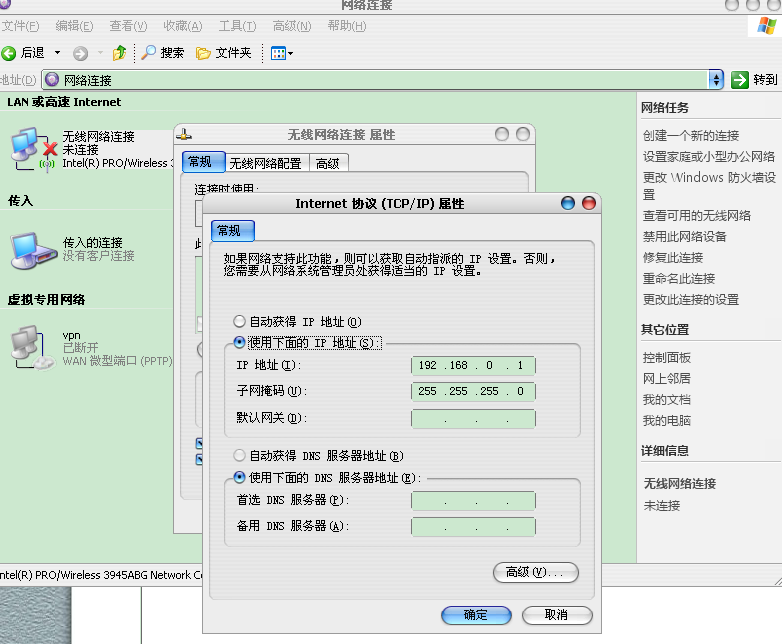Click the green Go (转到) arrow icon

[x=740, y=80]
